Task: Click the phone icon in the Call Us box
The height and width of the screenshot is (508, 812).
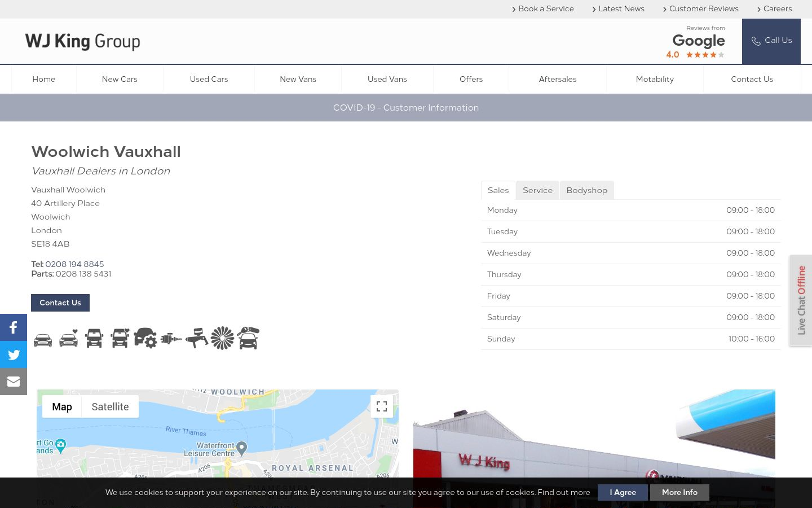Action: pos(756,41)
